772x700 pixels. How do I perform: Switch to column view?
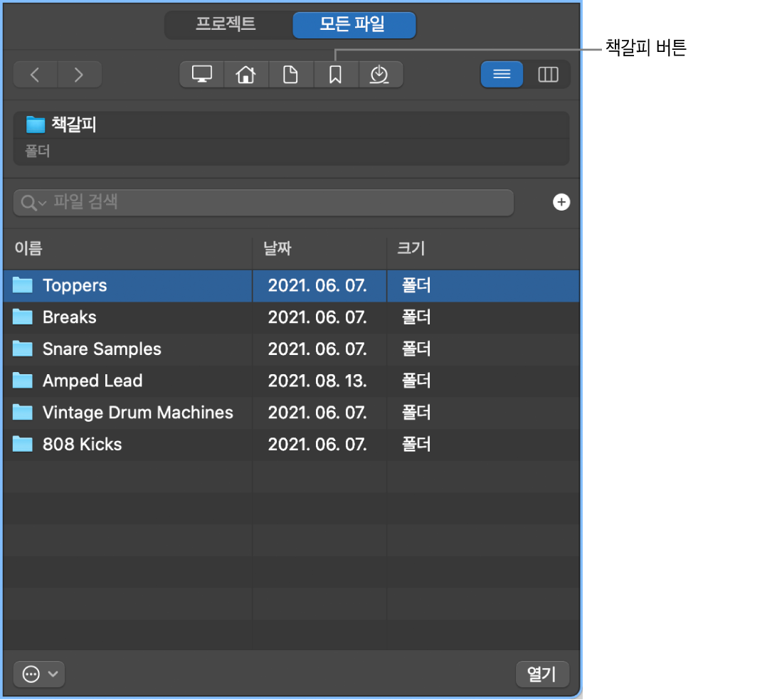547,75
